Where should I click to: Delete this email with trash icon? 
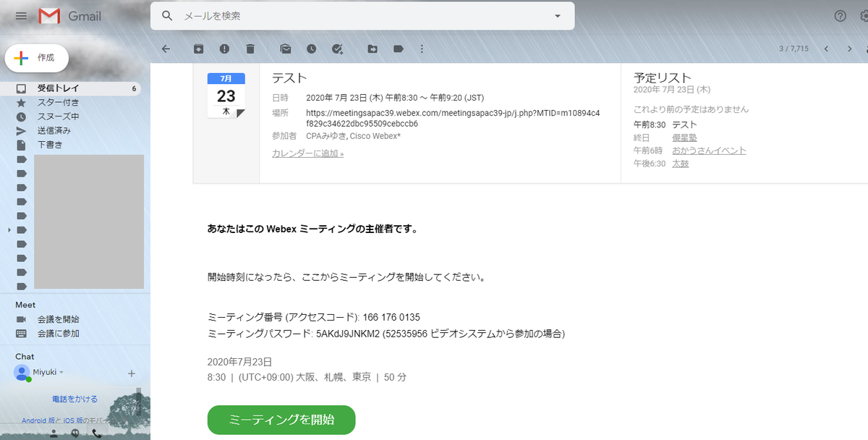point(250,48)
